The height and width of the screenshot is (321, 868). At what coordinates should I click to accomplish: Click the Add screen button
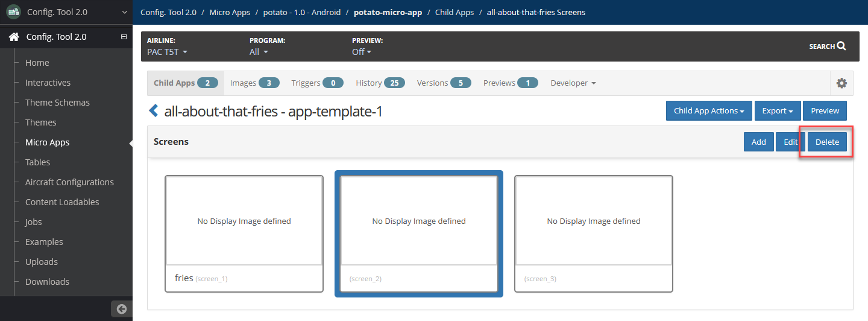click(759, 142)
